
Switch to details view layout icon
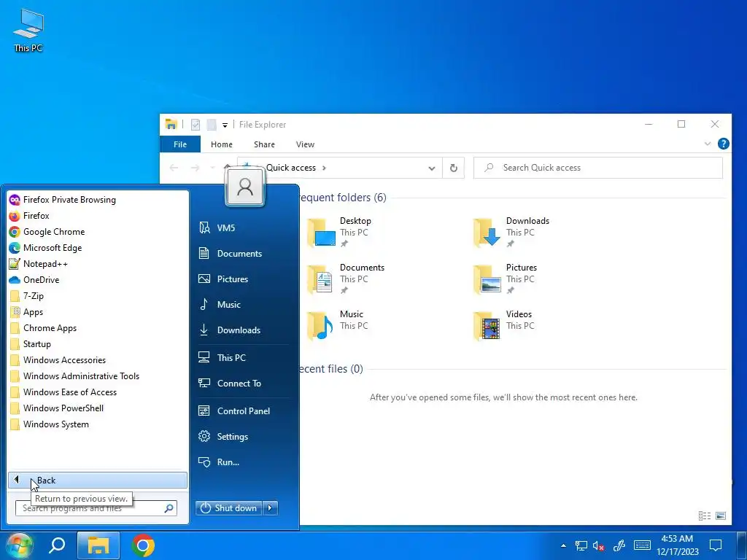click(705, 516)
